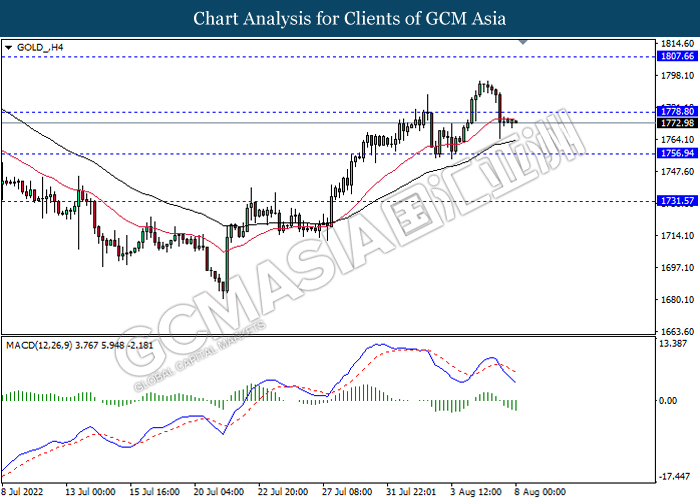Click the 3 Aug 12:00 time label

476,492
